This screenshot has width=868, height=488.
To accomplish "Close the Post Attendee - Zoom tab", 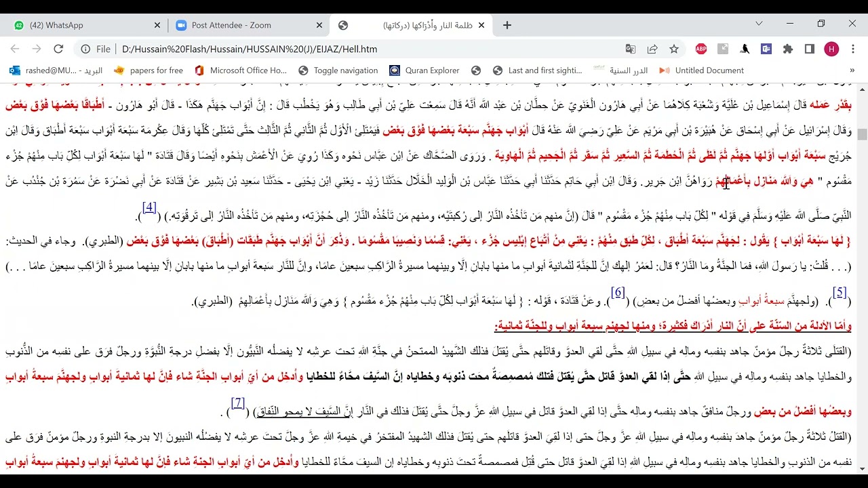I will (x=319, y=25).
